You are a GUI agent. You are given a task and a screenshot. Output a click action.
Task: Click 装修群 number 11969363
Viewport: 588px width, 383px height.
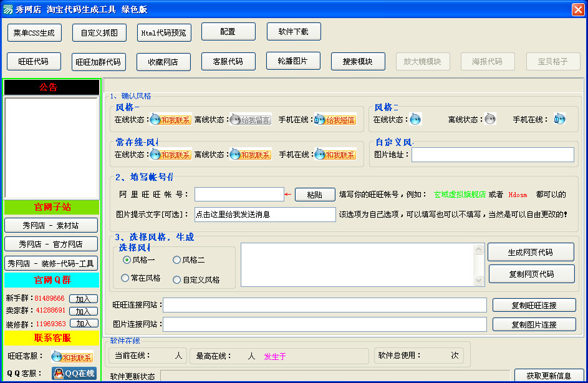51,324
